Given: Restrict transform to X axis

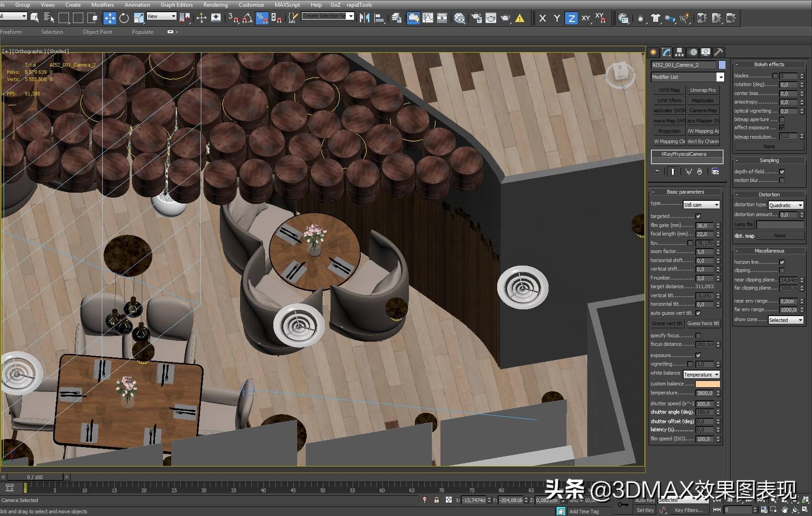Looking at the screenshot, I should coord(543,18).
